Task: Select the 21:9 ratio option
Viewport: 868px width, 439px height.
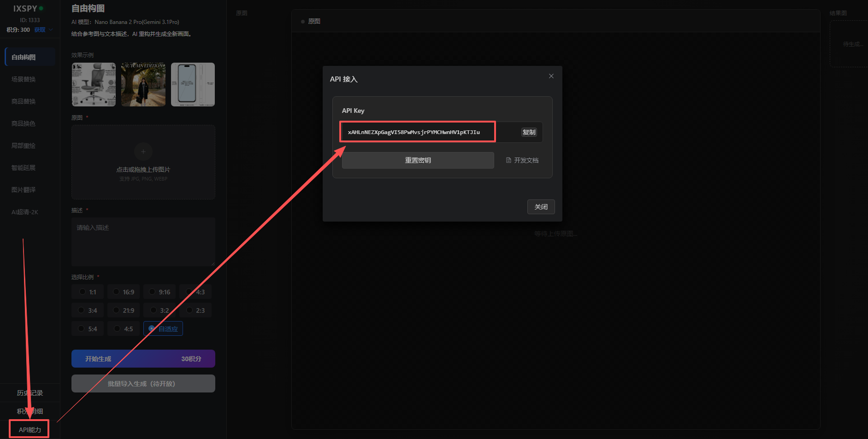Action: pos(124,310)
